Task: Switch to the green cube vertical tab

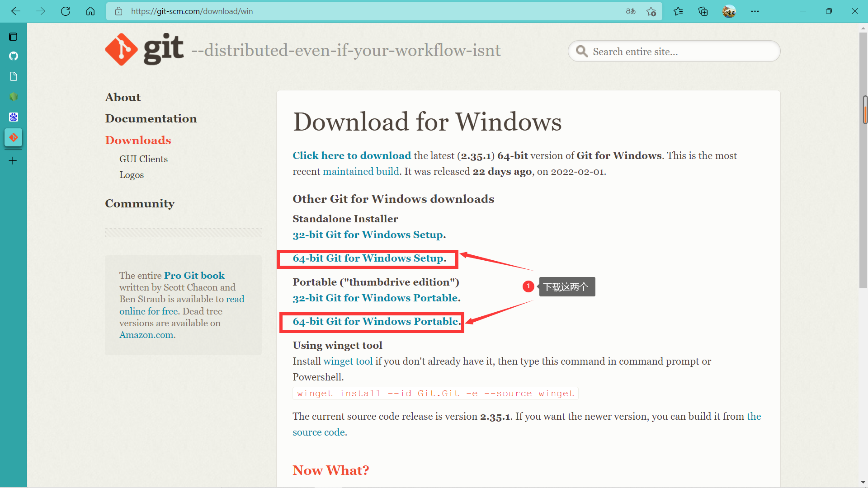Action: click(x=13, y=97)
